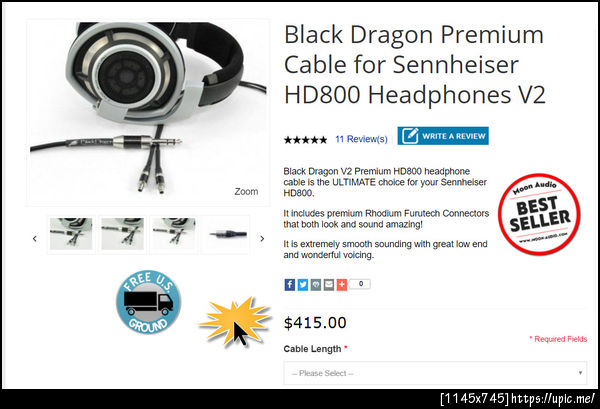Click the Cable Length dropdown arrow
Image resolution: width=600 pixels, height=409 pixels.
[580, 373]
